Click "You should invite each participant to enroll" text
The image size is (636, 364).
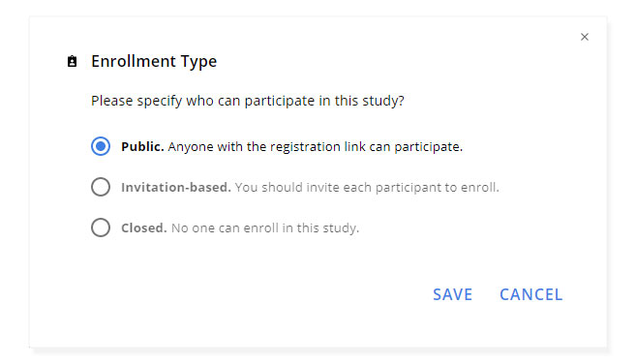[x=367, y=187]
